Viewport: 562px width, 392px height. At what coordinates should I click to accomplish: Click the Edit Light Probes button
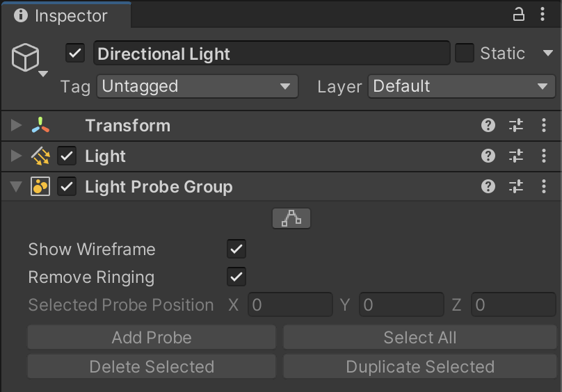click(291, 219)
